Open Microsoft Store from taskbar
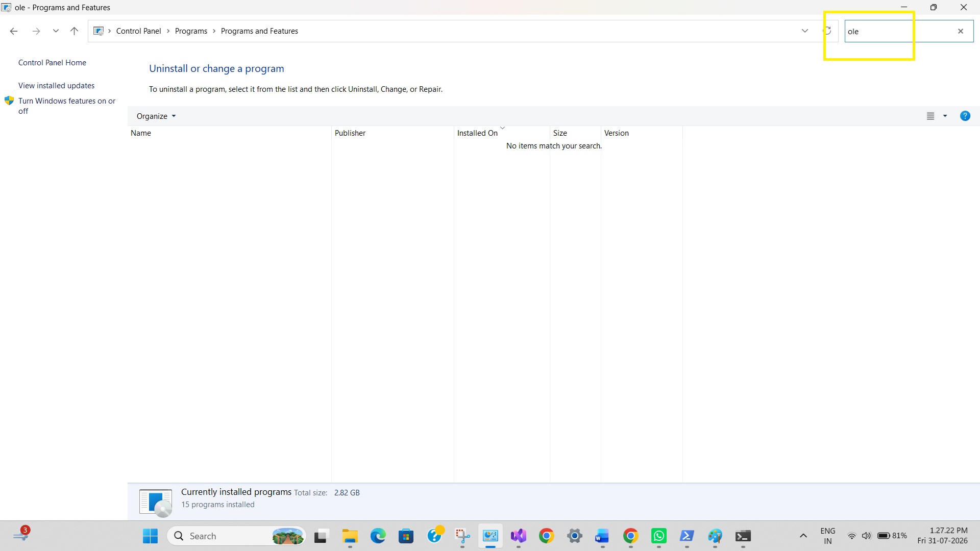This screenshot has height=551, width=980. 406,536
